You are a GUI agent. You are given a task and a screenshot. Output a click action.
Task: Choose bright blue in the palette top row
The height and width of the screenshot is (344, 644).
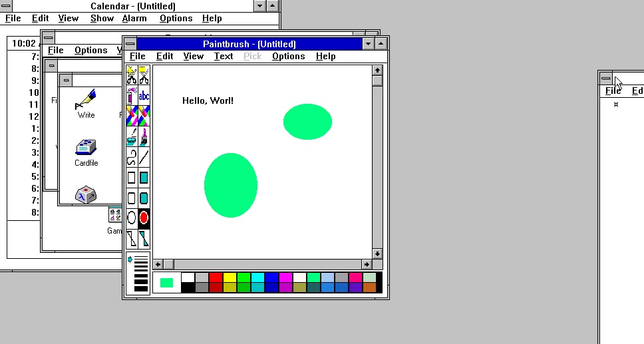[x=271, y=277]
